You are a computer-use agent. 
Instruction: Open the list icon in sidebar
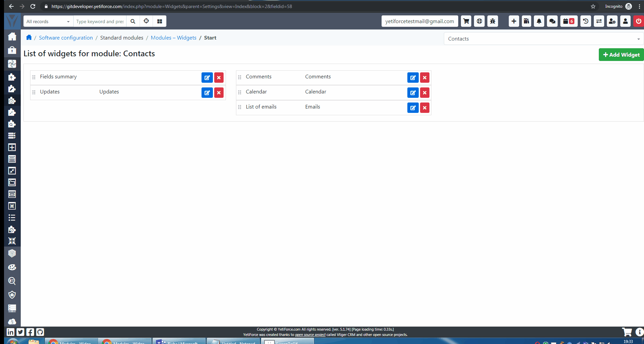[12, 218]
